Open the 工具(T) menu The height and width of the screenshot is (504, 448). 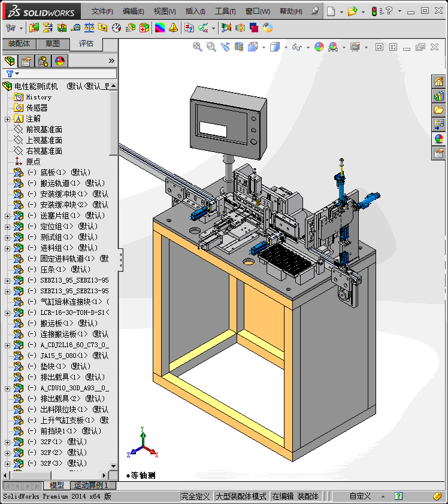[x=225, y=11]
